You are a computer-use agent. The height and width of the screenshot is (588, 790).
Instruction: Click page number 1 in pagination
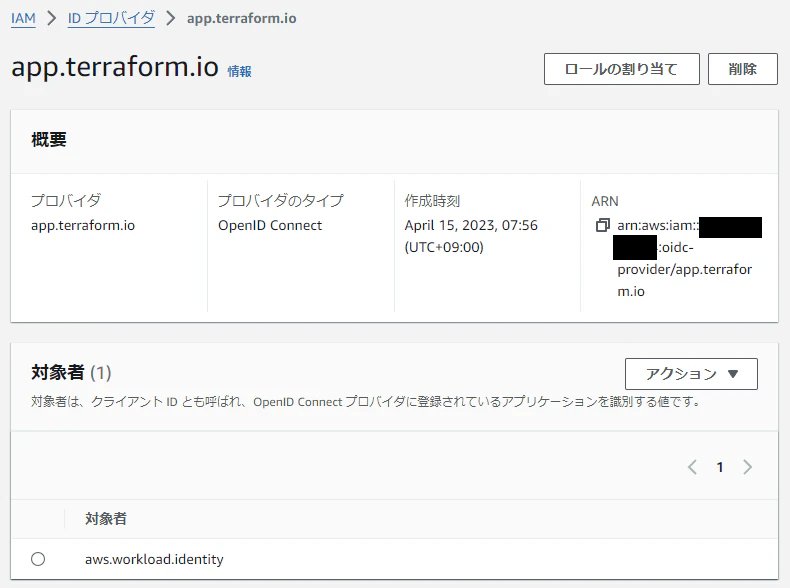(x=720, y=467)
